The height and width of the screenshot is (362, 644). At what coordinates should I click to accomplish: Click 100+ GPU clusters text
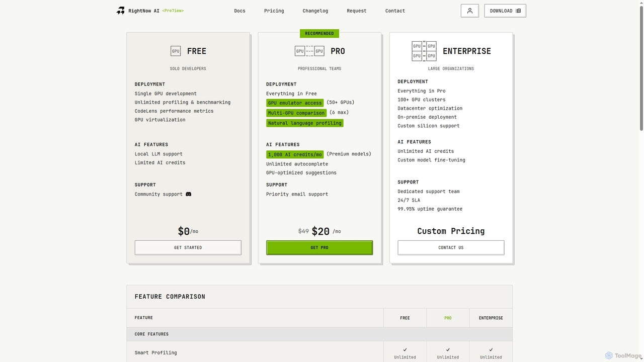tap(422, 100)
